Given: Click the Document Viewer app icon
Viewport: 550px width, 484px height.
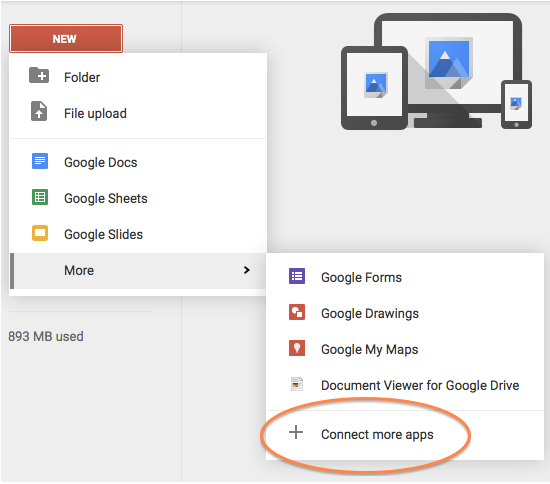Looking at the screenshot, I should [297, 384].
